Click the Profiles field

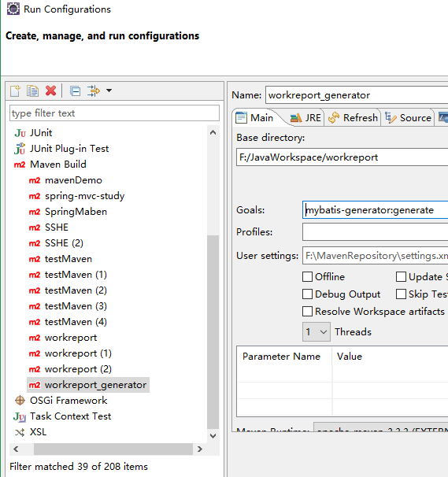click(375, 232)
